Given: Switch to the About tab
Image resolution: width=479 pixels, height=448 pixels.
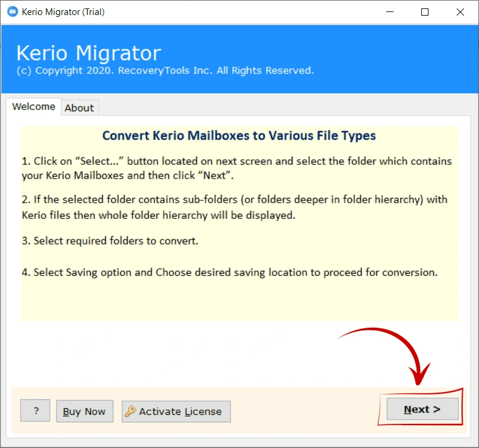Looking at the screenshot, I should tap(79, 108).
